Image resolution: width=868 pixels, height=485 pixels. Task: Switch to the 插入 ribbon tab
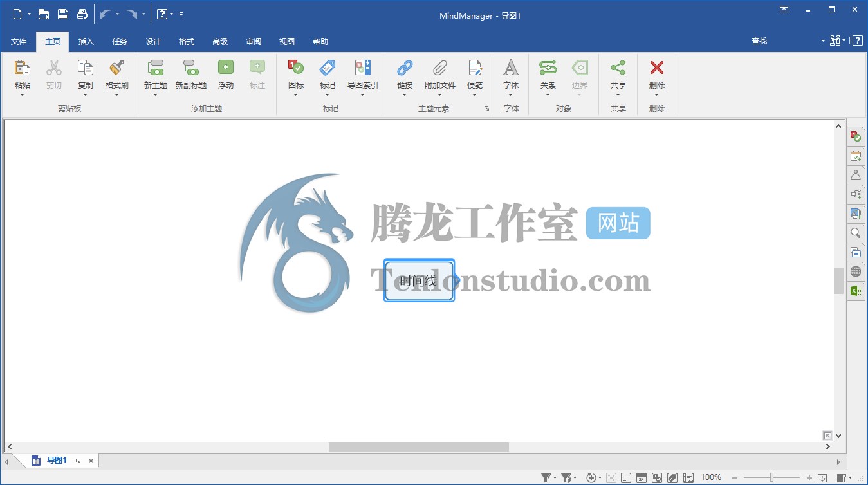coord(86,41)
